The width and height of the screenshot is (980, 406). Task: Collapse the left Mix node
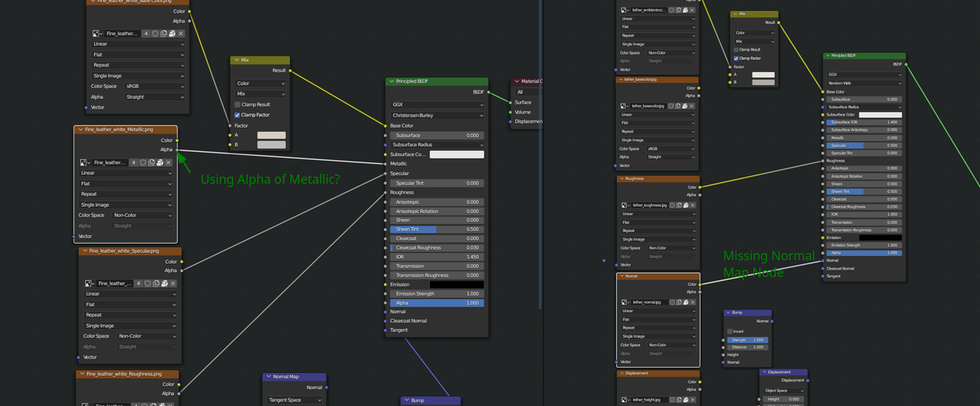pos(237,60)
